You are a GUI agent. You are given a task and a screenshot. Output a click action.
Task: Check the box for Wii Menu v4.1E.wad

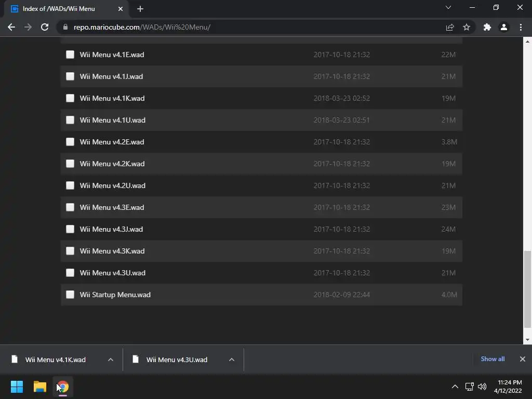click(70, 55)
